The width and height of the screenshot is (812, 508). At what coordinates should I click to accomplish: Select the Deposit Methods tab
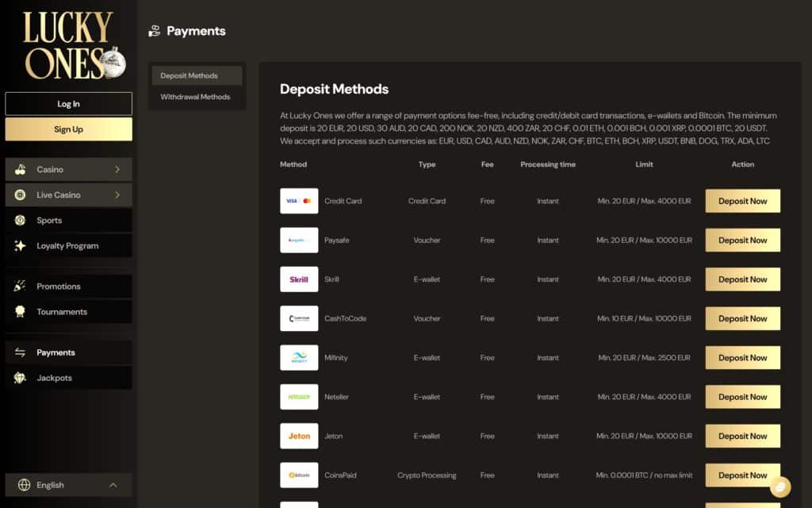point(196,75)
